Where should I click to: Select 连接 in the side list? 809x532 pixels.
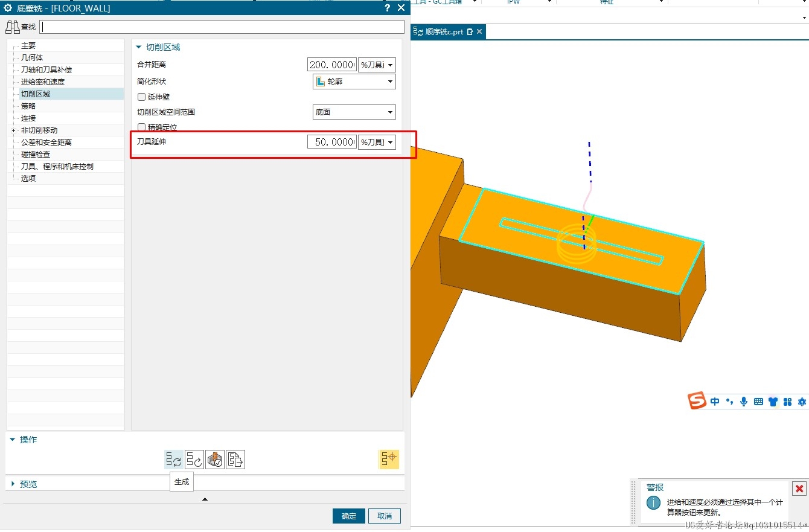(28, 118)
